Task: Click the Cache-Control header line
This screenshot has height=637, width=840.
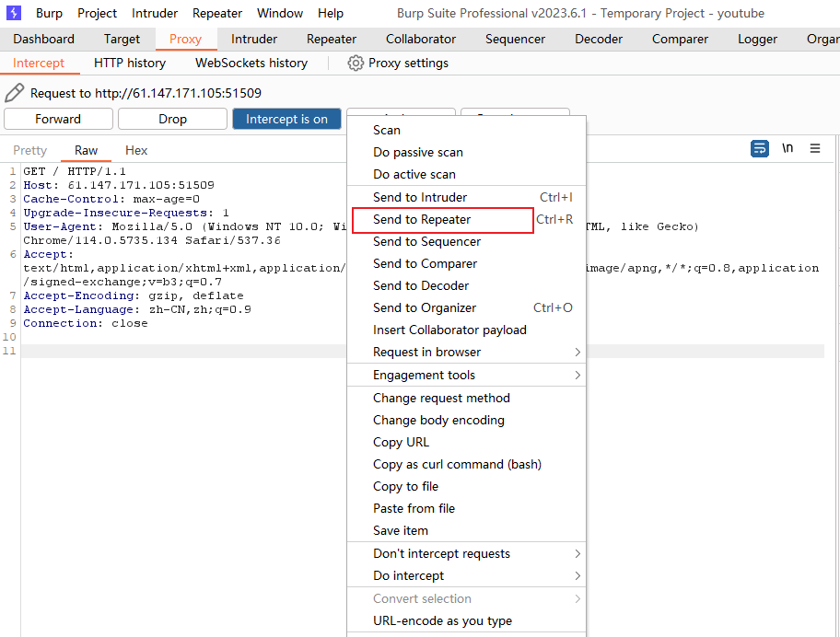Action: coord(111,199)
